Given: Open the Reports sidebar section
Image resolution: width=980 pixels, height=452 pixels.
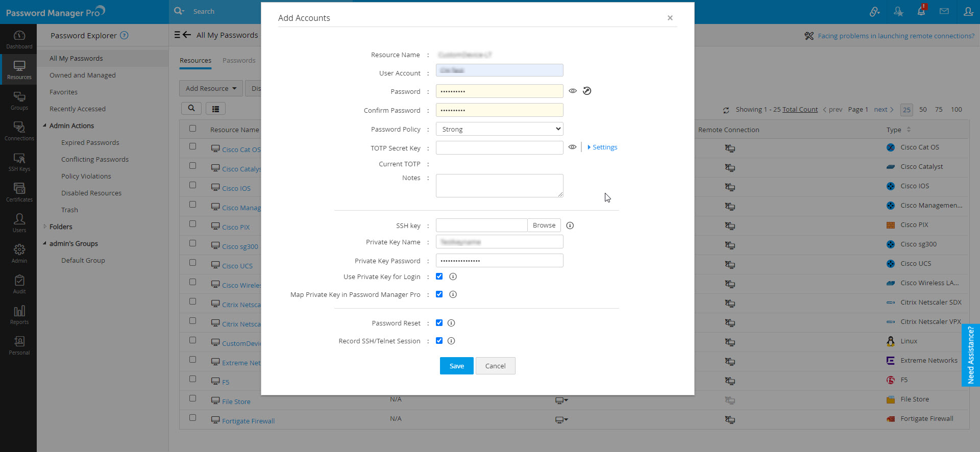Looking at the screenshot, I should point(19,315).
